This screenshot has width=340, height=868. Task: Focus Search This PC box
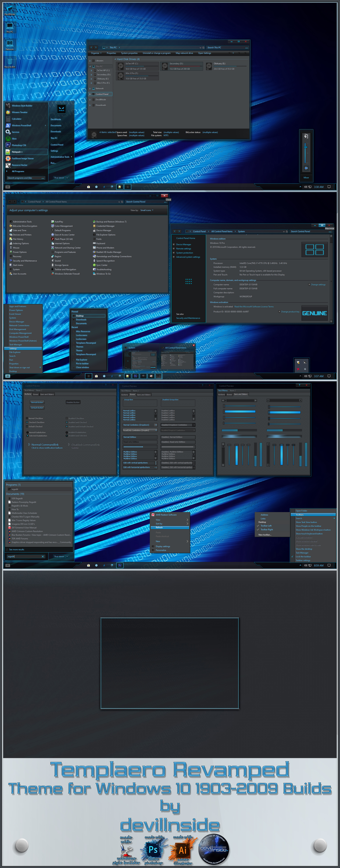click(x=228, y=48)
